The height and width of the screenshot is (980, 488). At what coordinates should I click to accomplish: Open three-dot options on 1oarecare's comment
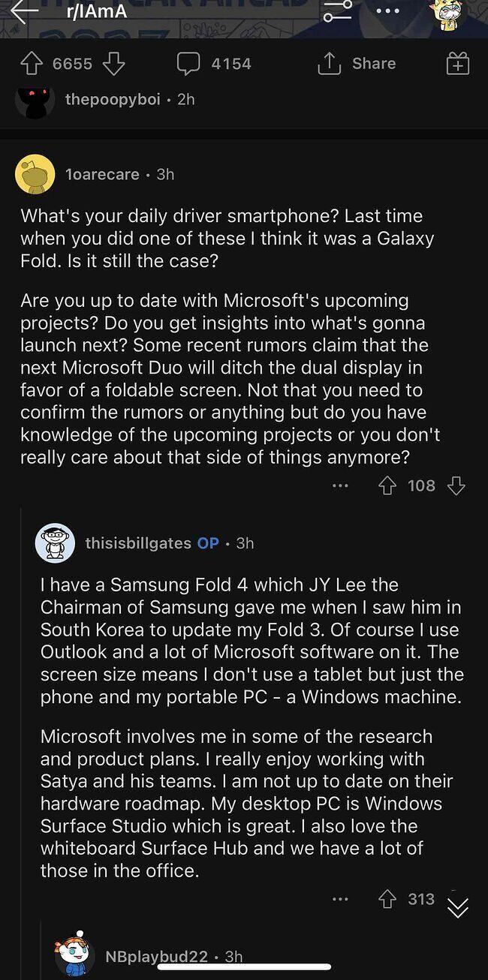coord(340,486)
